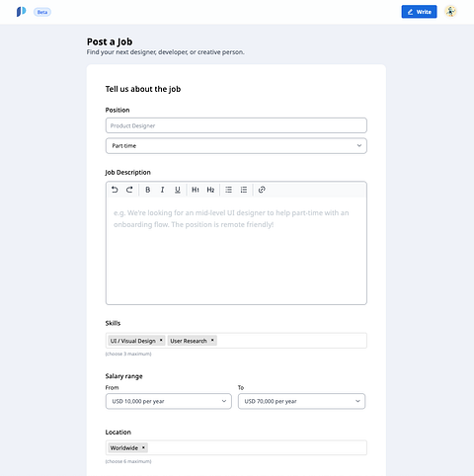474x476 pixels.
Task: Apply Heading 1 style
Action: point(196,190)
